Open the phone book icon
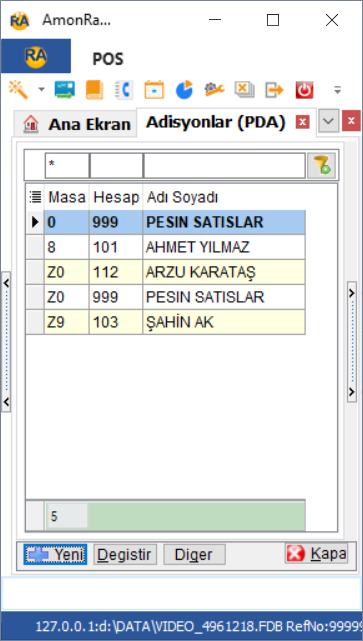 [x=123, y=90]
